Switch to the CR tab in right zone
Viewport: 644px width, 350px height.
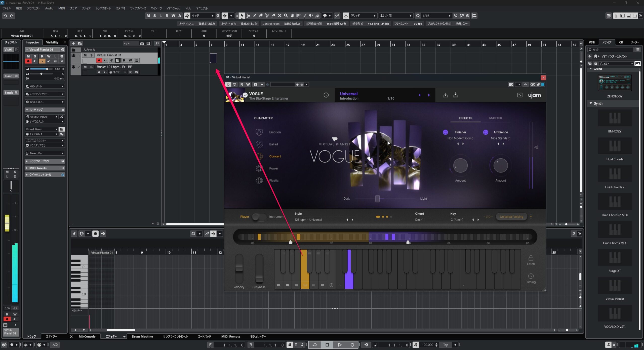(621, 42)
